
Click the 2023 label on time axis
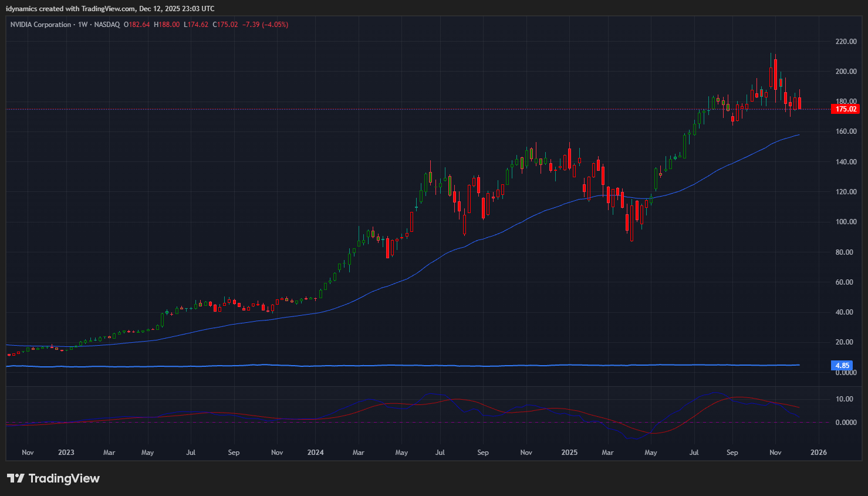pyautogui.click(x=66, y=453)
